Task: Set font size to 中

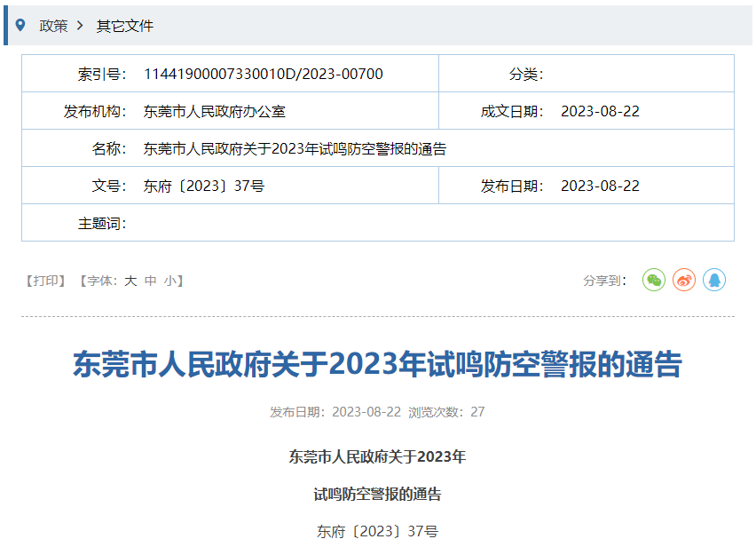Action: pyautogui.click(x=151, y=281)
